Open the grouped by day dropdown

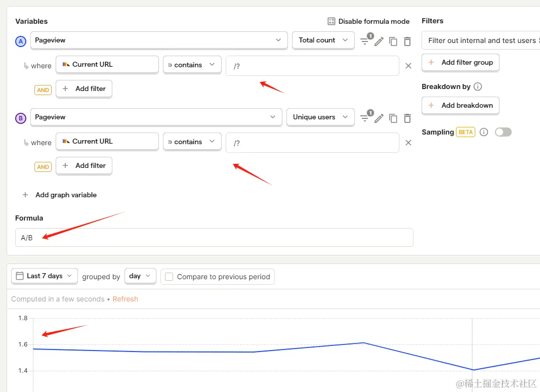(140, 276)
